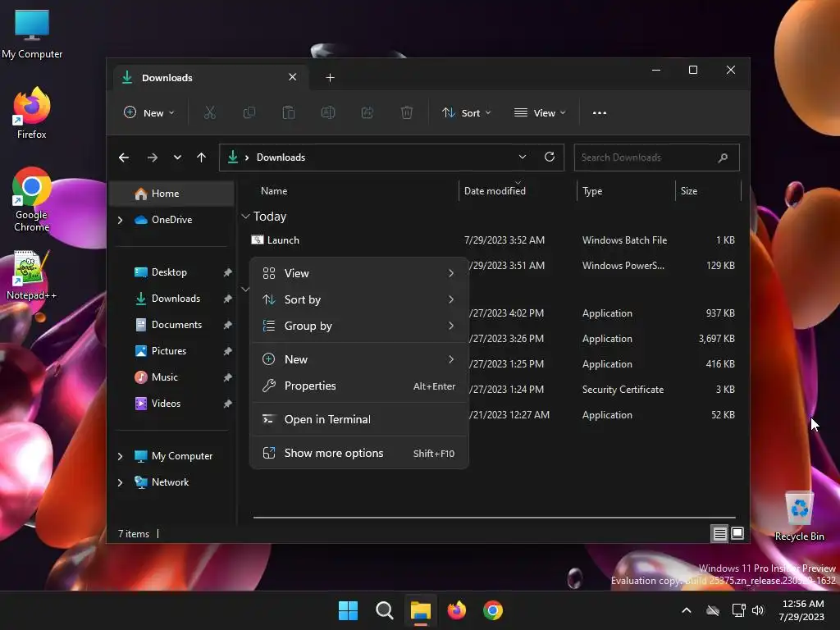This screenshot has width=840, height=630.
Task: Open volume control in system tray
Action: [758, 610]
